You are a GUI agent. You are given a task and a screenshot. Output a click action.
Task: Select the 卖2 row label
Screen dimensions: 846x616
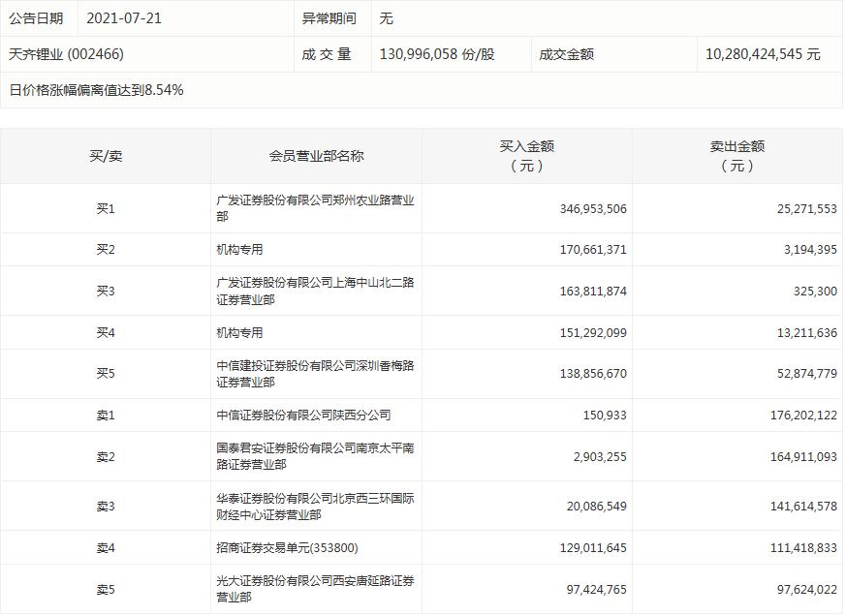point(106,457)
